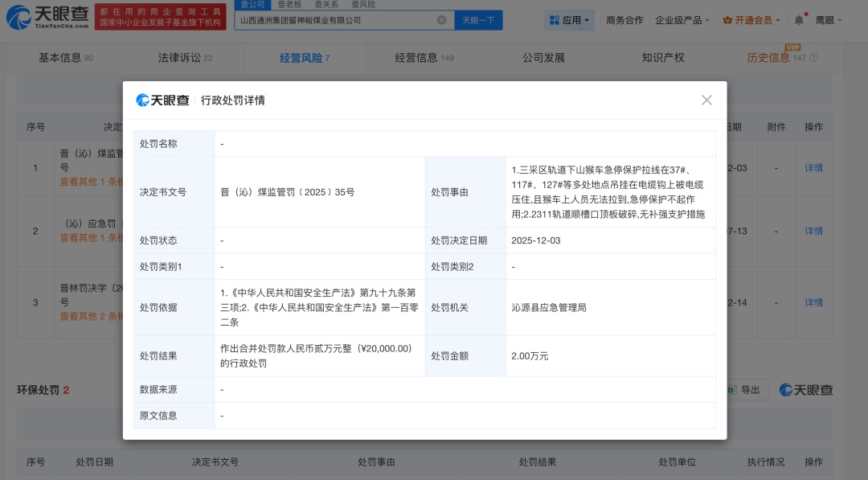Open the 经营风险 tab
868x480 pixels.
point(305,58)
